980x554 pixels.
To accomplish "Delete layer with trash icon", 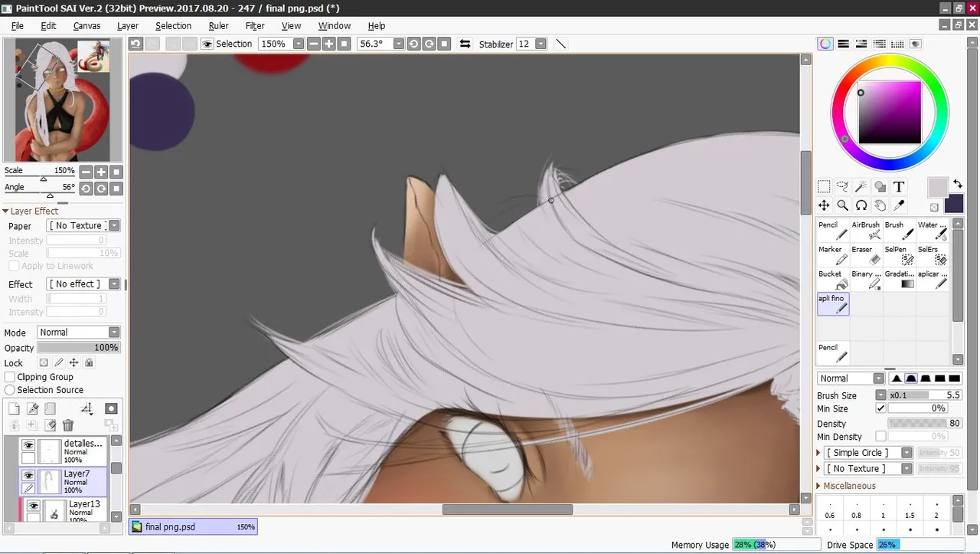I will coord(68,425).
